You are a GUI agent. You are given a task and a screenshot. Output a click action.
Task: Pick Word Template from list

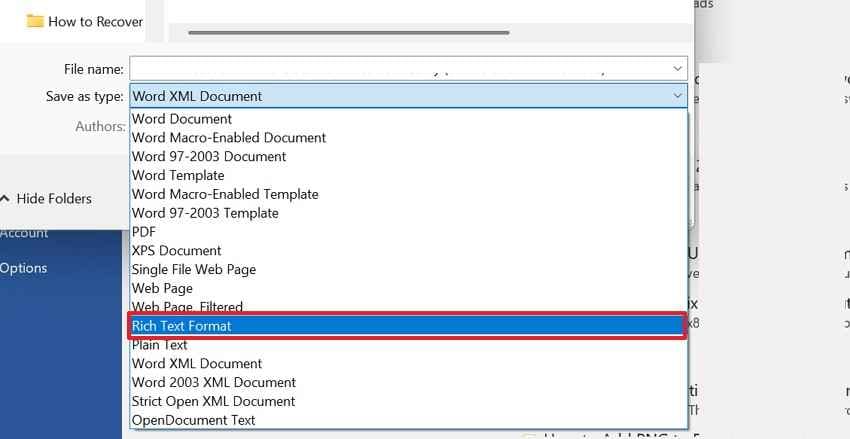pos(409,176)
